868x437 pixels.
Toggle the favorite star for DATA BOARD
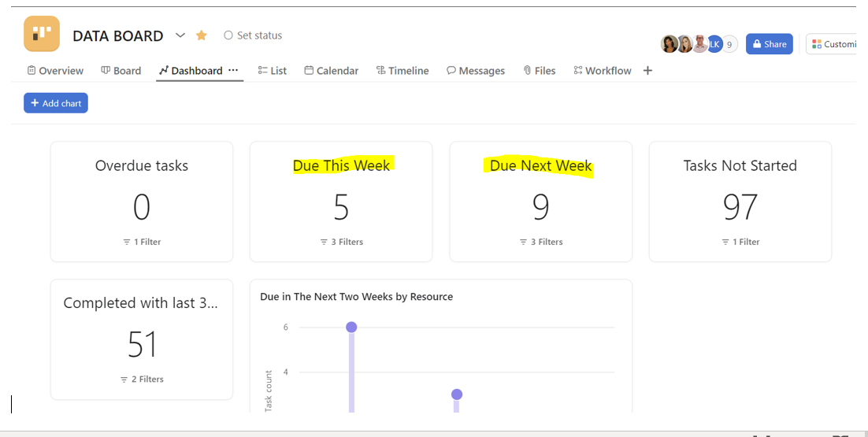click(x=202, y=35)
